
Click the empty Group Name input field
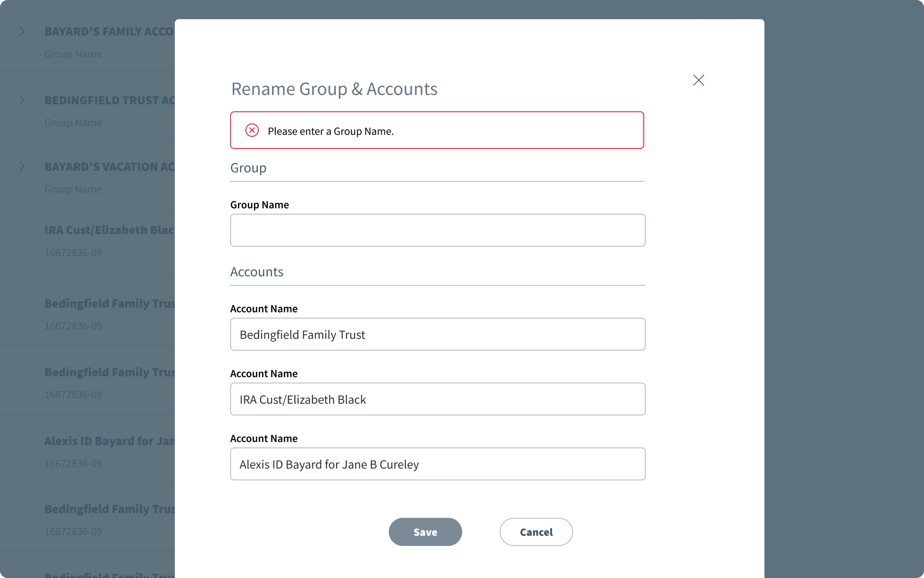437,230
